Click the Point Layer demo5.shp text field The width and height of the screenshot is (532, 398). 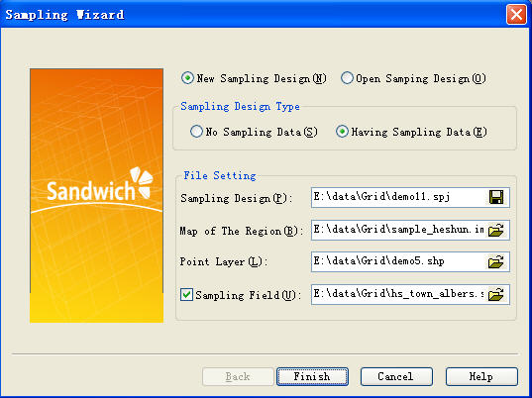tap(399, 261)
